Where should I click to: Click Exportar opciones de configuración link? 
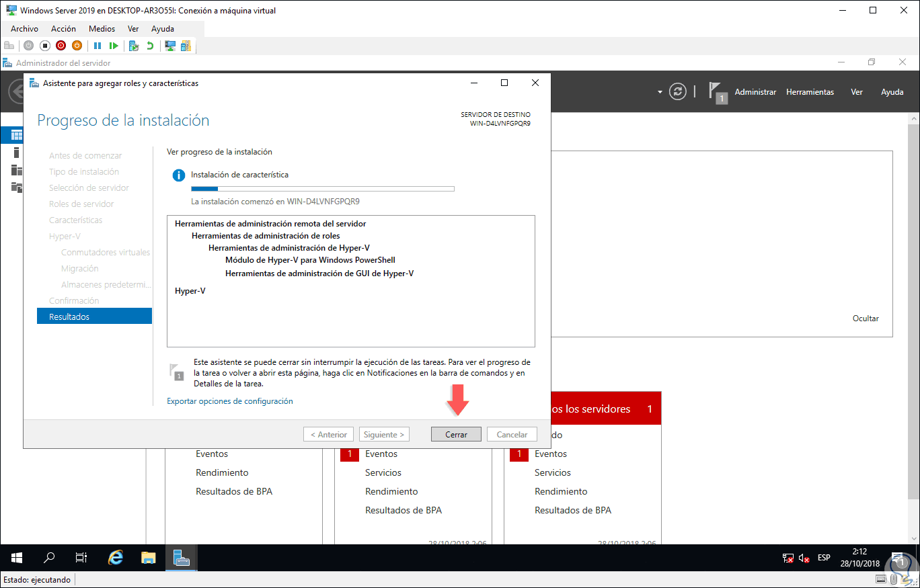(230, 401)
